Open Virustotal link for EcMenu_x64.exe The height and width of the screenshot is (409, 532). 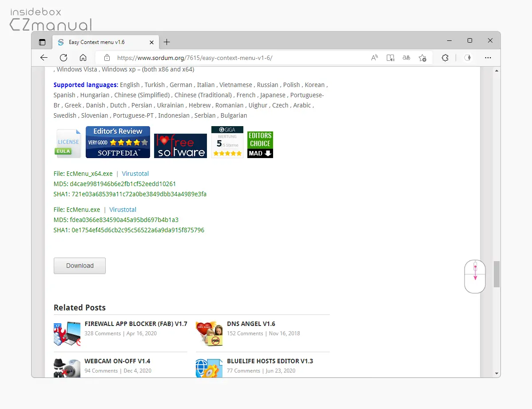tap(135, 174)
